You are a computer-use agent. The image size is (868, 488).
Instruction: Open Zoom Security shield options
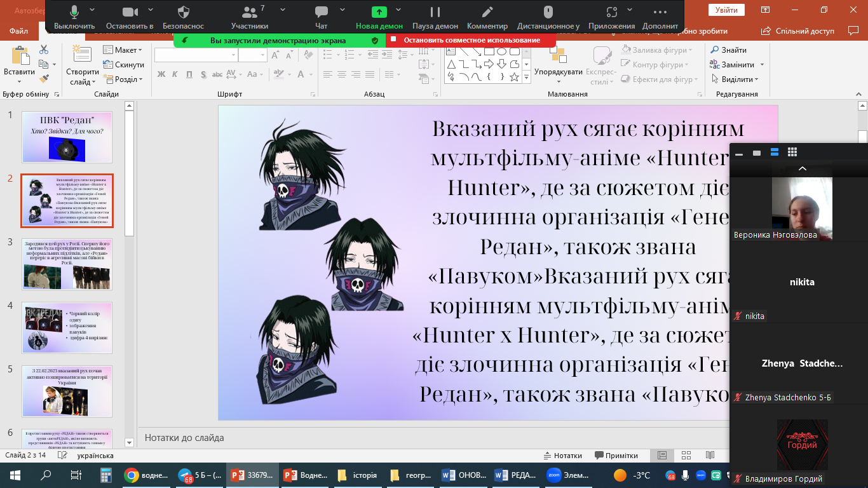pos(183,16)
